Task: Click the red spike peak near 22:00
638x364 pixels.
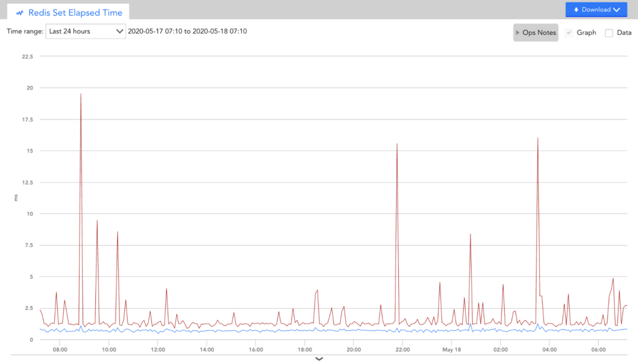Action: (x=397, y=145)
